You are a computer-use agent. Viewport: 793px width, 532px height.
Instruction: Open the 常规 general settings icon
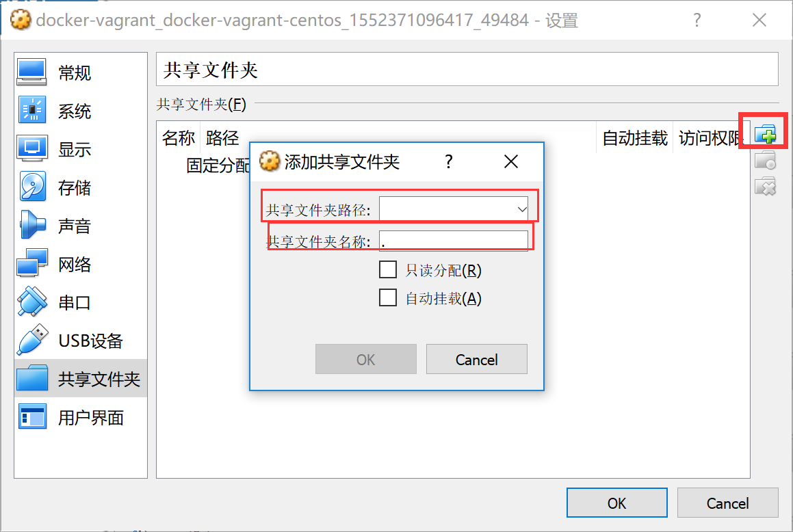(x=32, y=72)
